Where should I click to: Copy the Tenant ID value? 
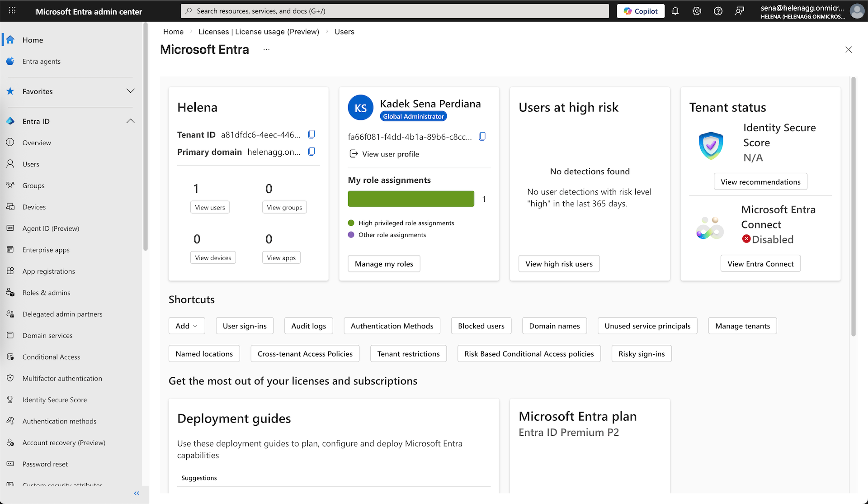(311, 134)
